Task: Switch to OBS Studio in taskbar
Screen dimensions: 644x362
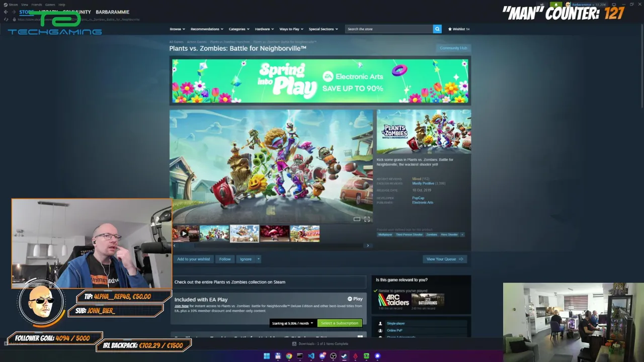Action: (x=333, y=356)
